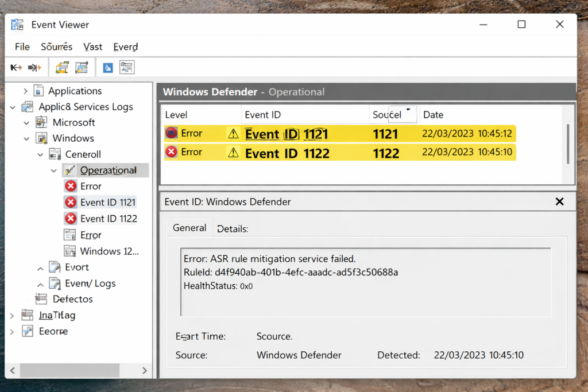Collapse the Windows tree branch
Screen dimensions: 588x392
coord(26,138)
